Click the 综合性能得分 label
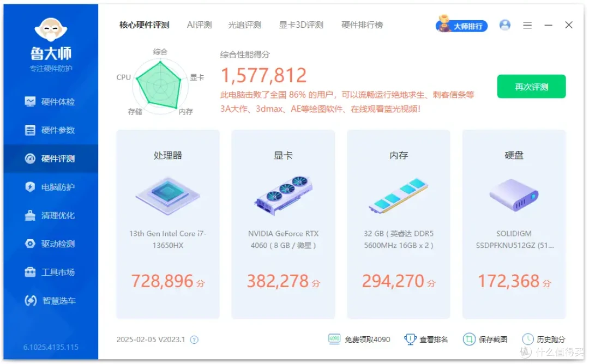 (245, 55)
